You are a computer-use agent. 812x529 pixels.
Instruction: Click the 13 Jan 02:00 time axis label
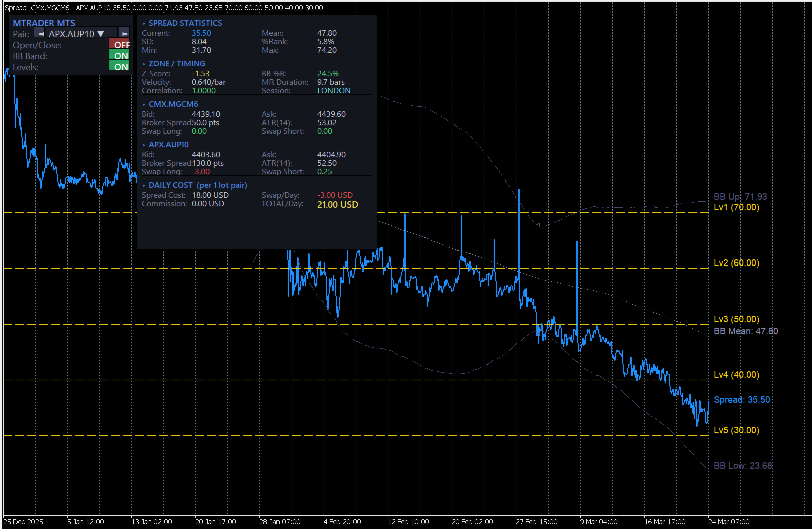tap(152, 522)
